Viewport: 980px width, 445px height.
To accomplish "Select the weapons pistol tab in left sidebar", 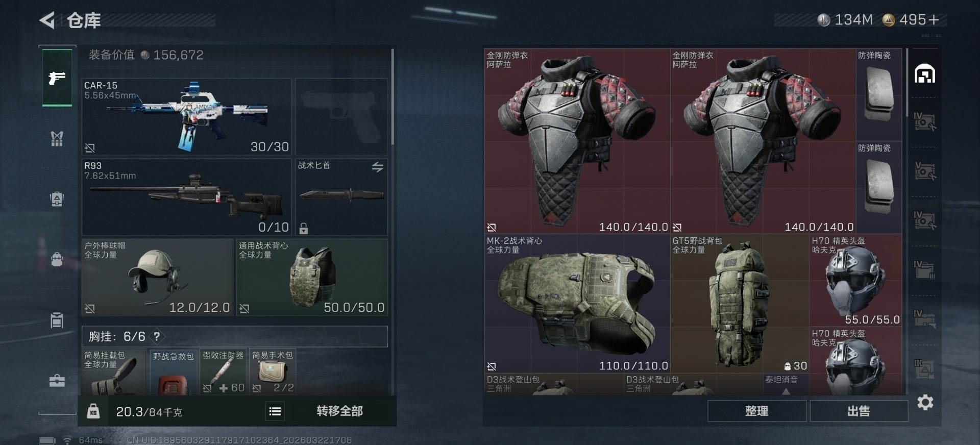I will [x=57, y=78].
